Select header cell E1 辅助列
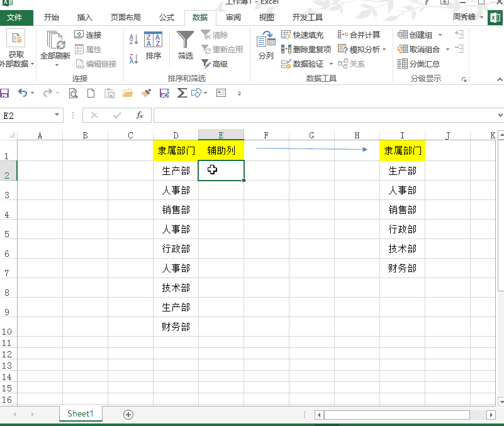The image size is (504, 426). coord(221,150)
